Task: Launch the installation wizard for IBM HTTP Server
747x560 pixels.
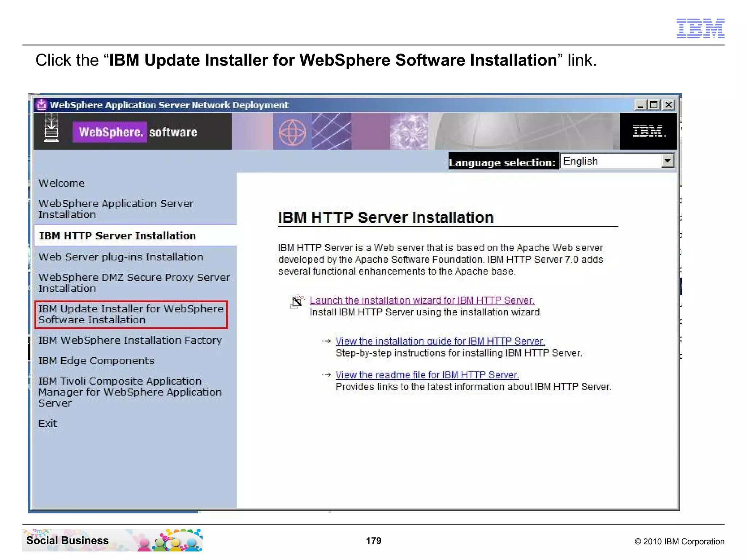Action: [x=422, y=300]
